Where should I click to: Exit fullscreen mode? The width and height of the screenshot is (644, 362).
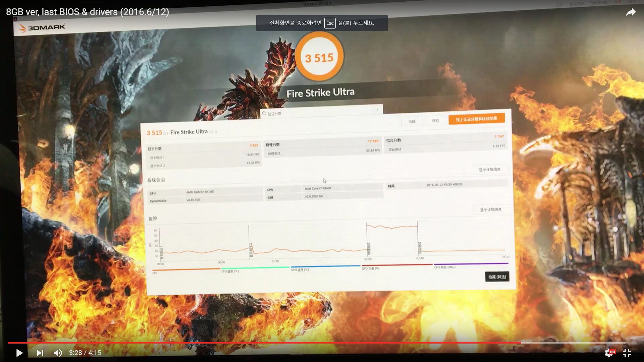(627, 353)
